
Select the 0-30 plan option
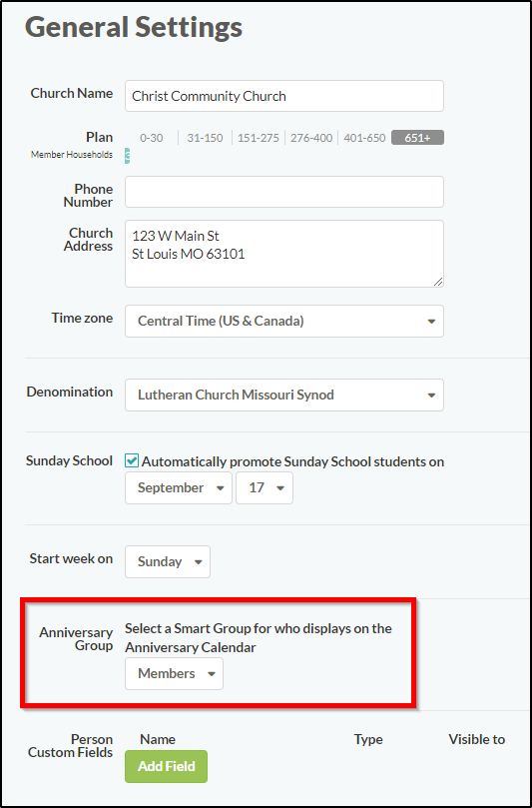point(152,138)
